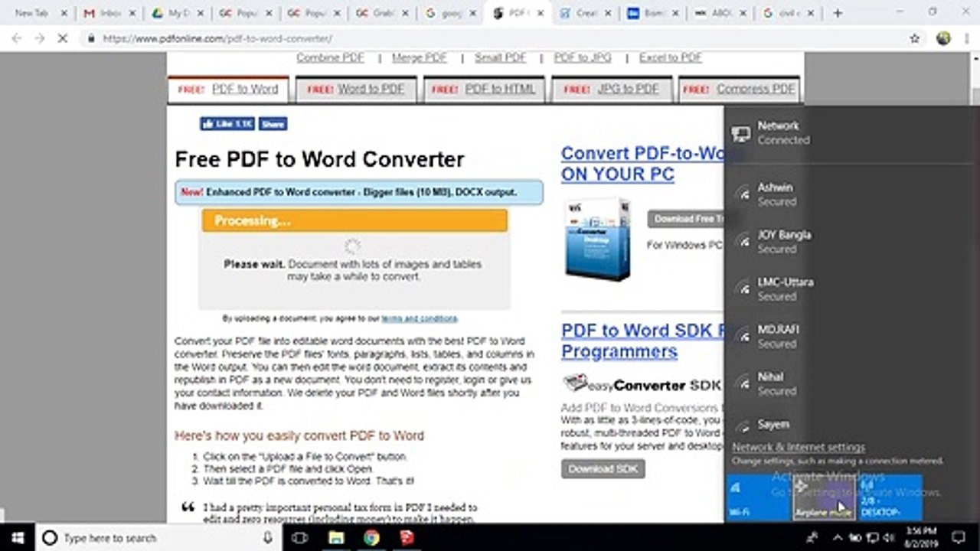This screenshot has height=551, width=980.
Task: Open Google Chrome from the taskbar
Action: point(371,538)
